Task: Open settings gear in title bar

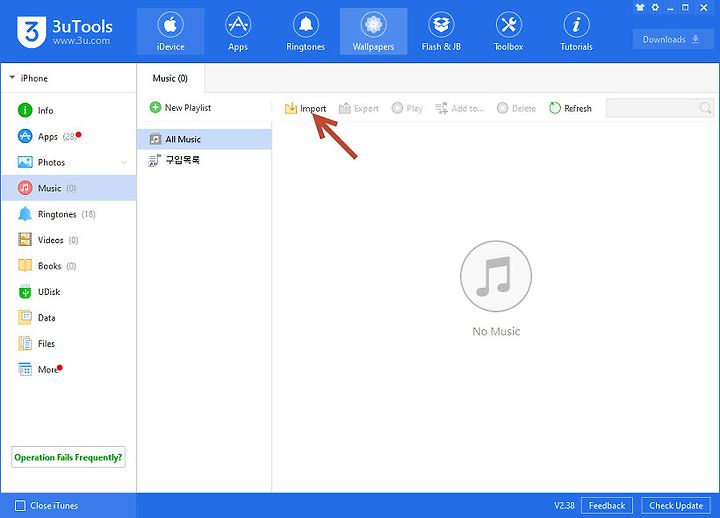Action: coord(655,7)
